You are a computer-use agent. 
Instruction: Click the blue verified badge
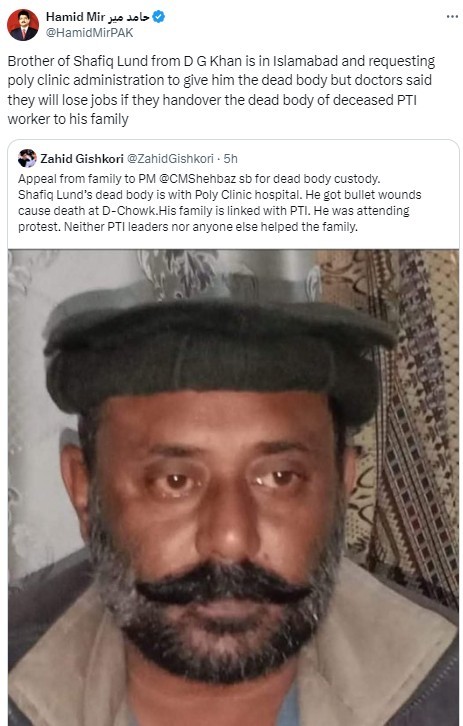[159, 17]
